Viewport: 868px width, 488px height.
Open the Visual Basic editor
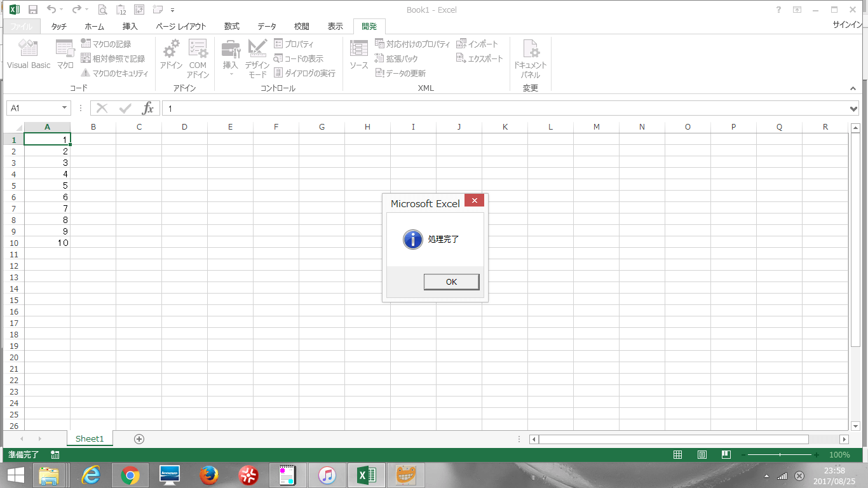pyautogui.click(x=29, y=55)
